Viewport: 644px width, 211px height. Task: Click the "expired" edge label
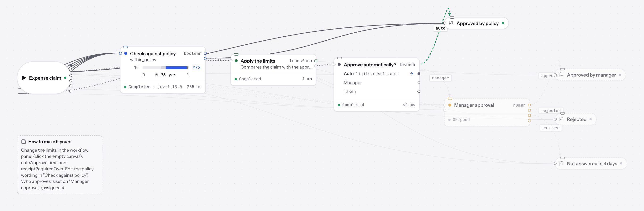pyautogui.click(x=551, y=128)
